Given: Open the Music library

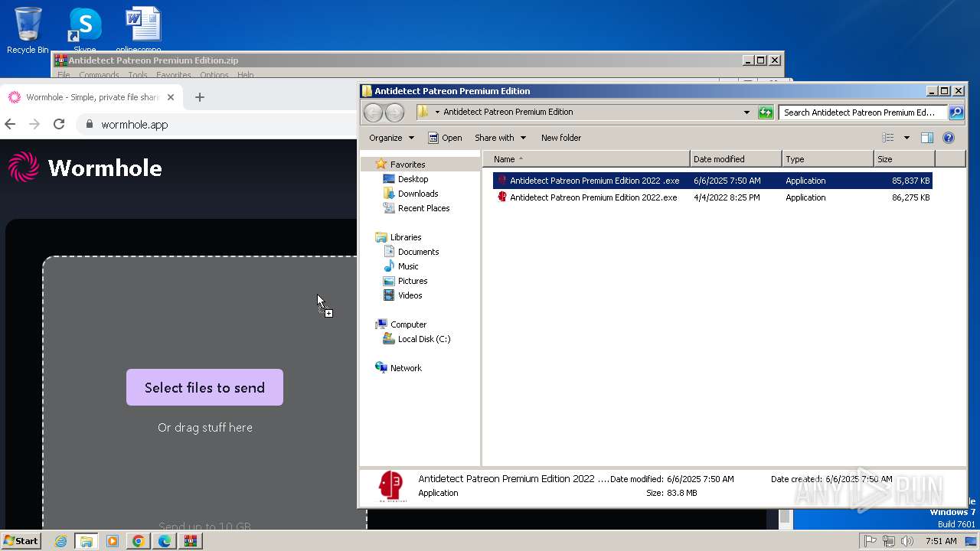Looking at the screenshot, I should pyautogui.click(x=408, y=266).
